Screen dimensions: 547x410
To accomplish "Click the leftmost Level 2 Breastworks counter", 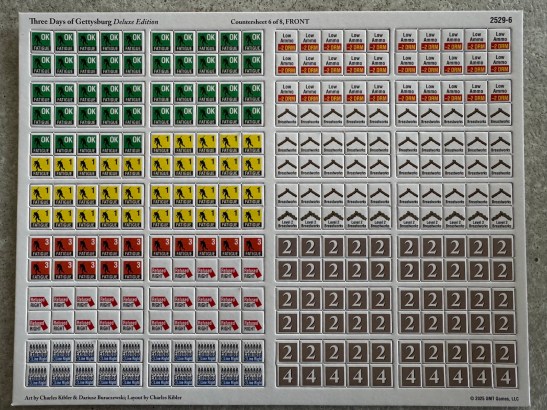I will tap(287, 218).
